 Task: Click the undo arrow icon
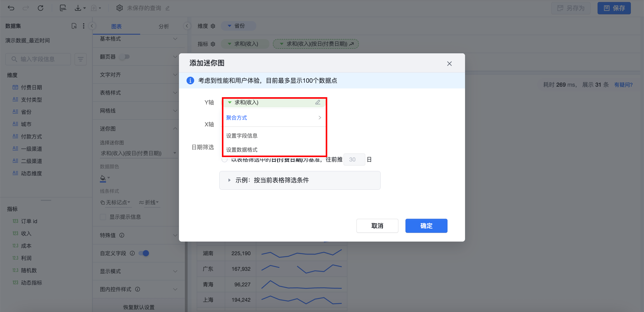pyautogui.click(x=11, y=8)
